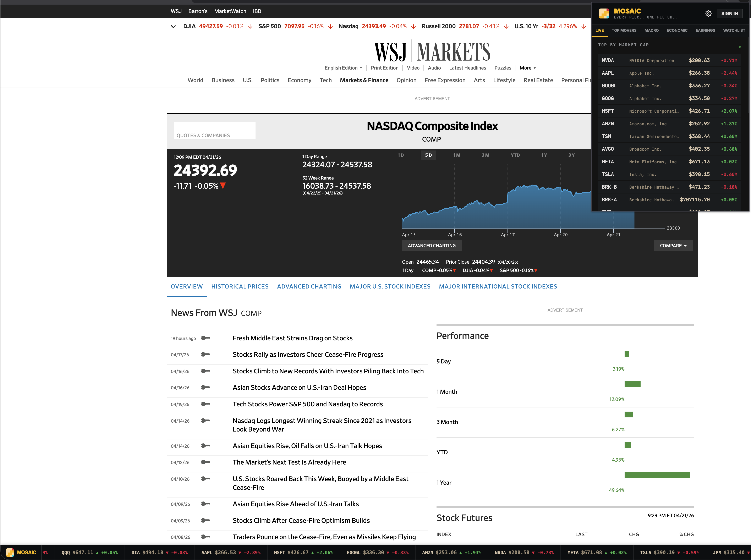Open the Advanced Charting tab below the chart
The height and width of the screenshot is (560, 751).
click(309, 286)
